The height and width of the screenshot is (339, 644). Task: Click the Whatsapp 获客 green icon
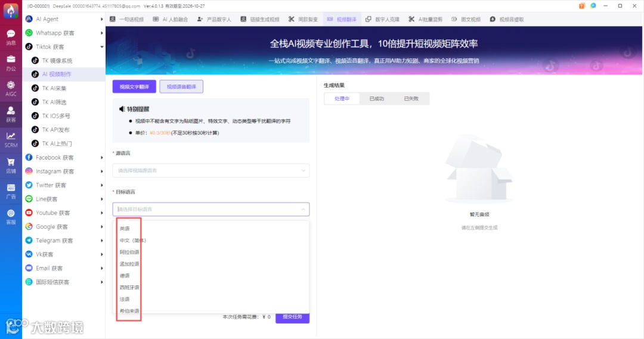point(29,33)
